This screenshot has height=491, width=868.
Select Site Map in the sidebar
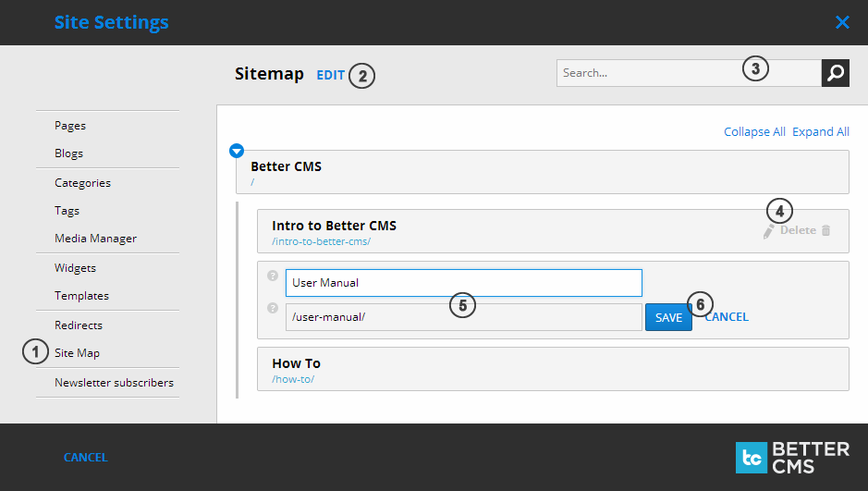(77, 352)
